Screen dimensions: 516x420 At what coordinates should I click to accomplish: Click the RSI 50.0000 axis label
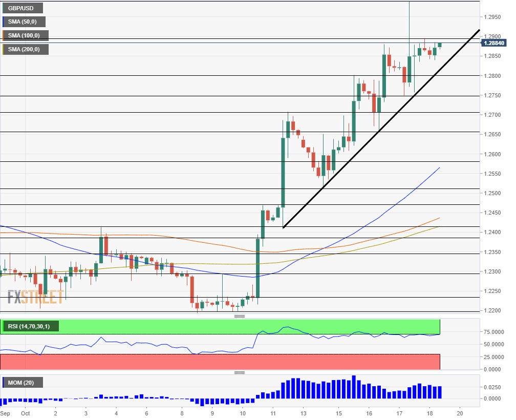point(493,344)
